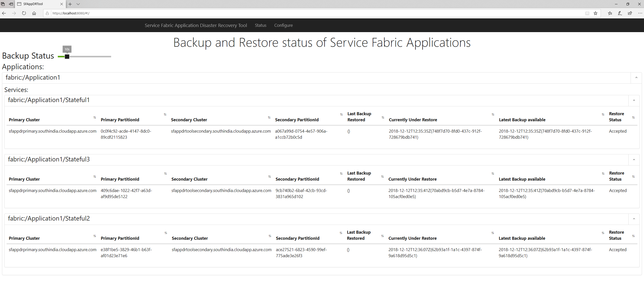
Task: Click Stateful2 Currently Under Restore 2018-12-12T12:36:07Z value
Action: [435, 253]
